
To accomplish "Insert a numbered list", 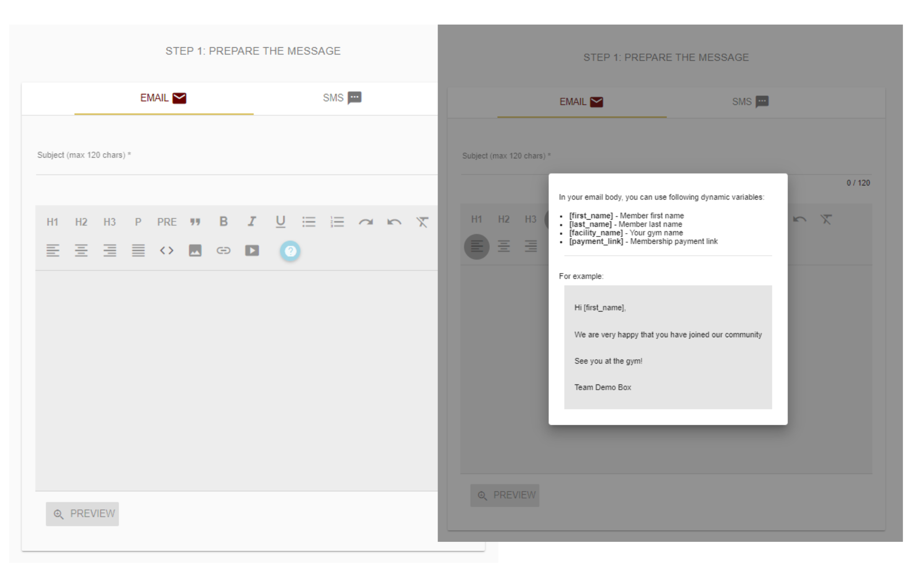I will (337, 222).
